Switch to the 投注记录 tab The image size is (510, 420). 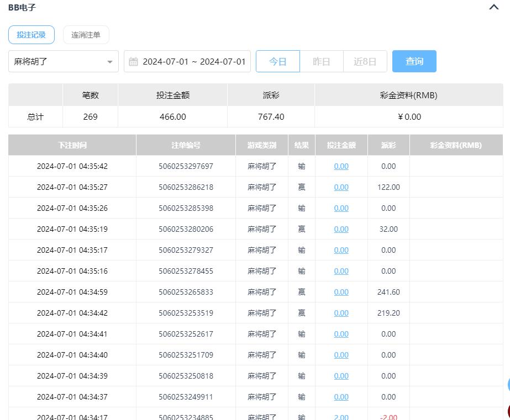pos(31,35)
